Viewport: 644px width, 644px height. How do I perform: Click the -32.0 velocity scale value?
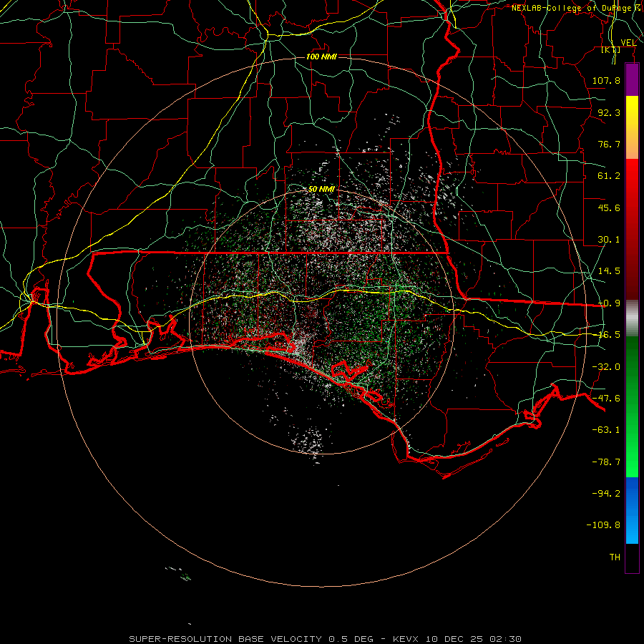(x=606, y=367)
